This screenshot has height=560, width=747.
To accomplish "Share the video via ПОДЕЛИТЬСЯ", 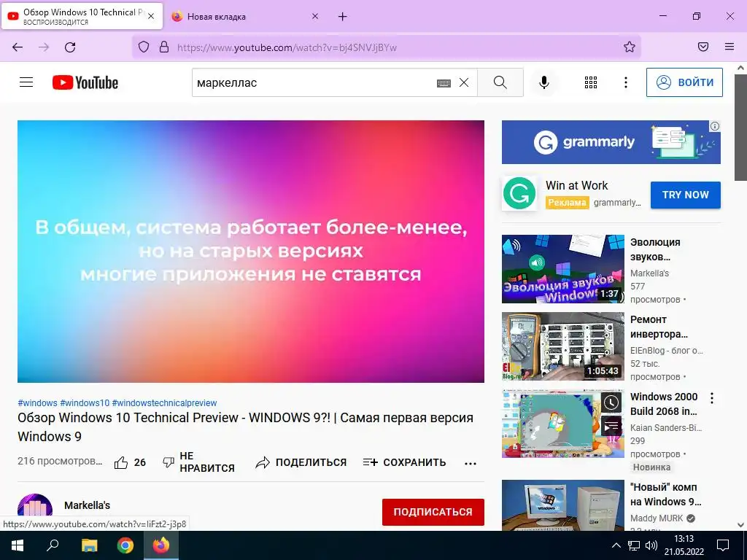I will tap(301, 462).
